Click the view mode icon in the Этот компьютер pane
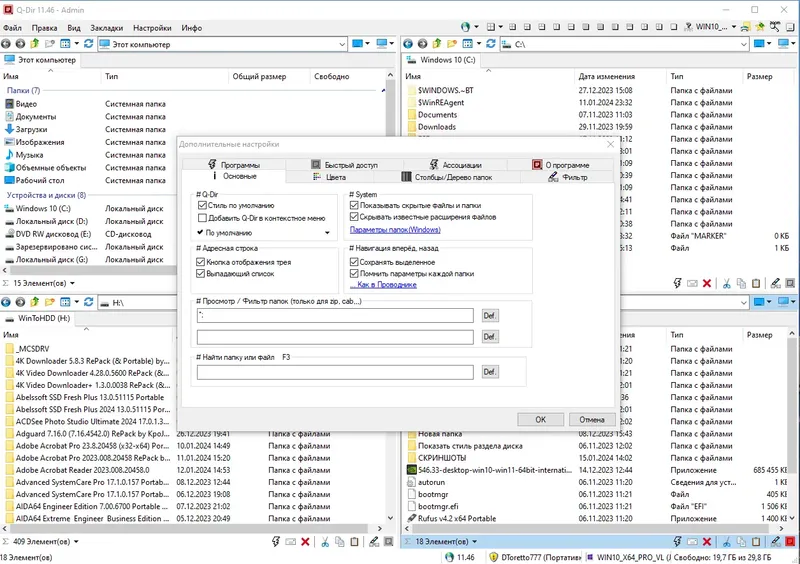Image resolution: width=800 pixels, height=564 pixels. point(65,44)
